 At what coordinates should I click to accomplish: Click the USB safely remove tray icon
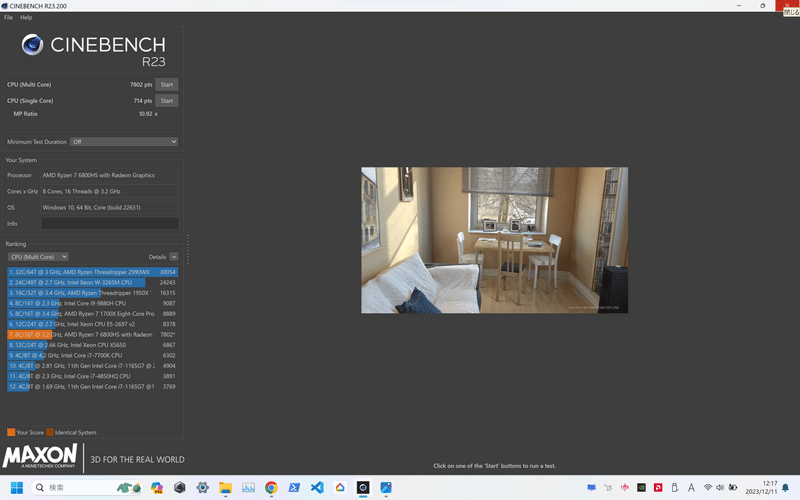pos(674,488)
